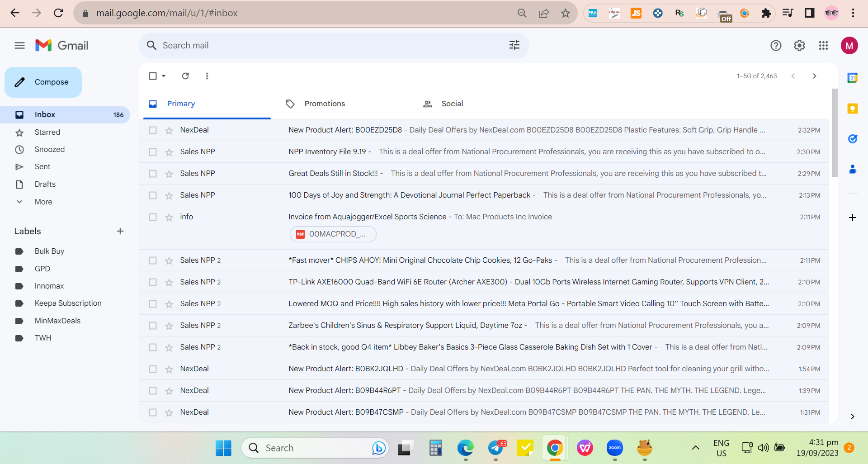Open Gmail Settings gear icon
The width and height of the screenshot is (868, 464).
click(799, 45)
